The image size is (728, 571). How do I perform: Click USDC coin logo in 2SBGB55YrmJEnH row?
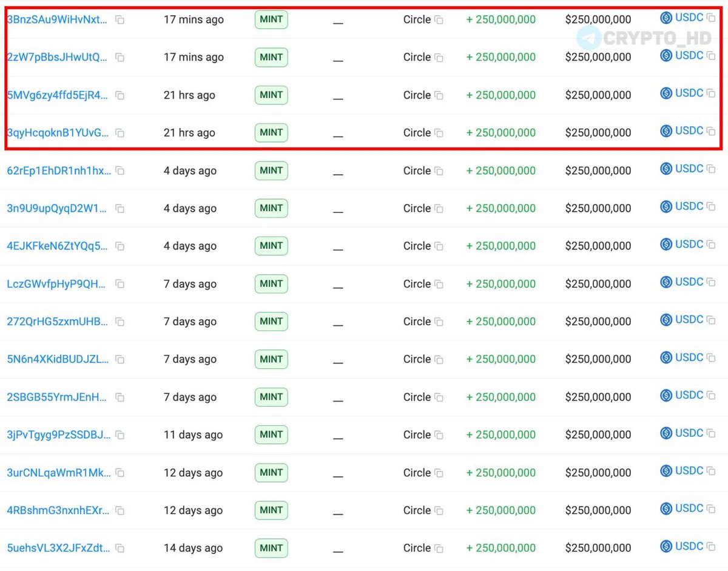[x=666, y=396]
